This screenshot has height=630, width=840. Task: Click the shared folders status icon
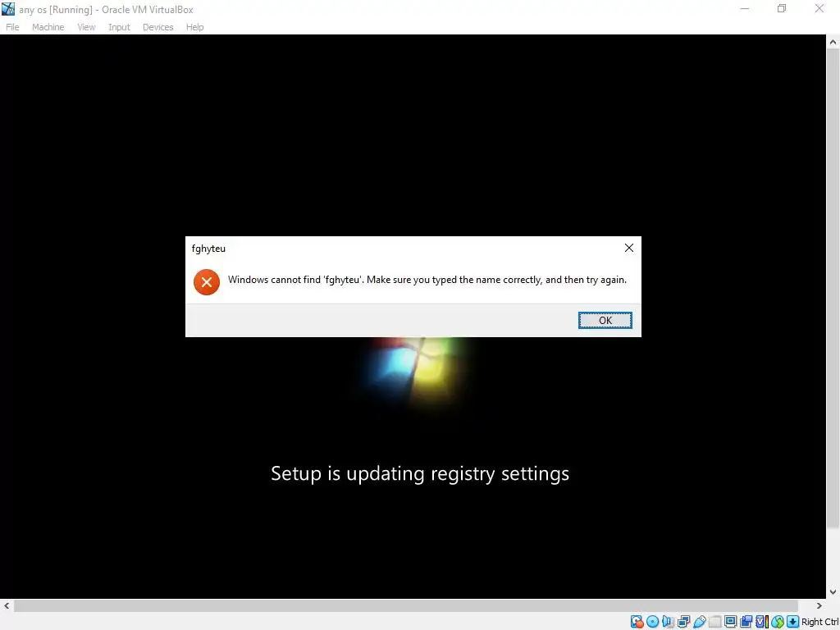tap(714, 622)
